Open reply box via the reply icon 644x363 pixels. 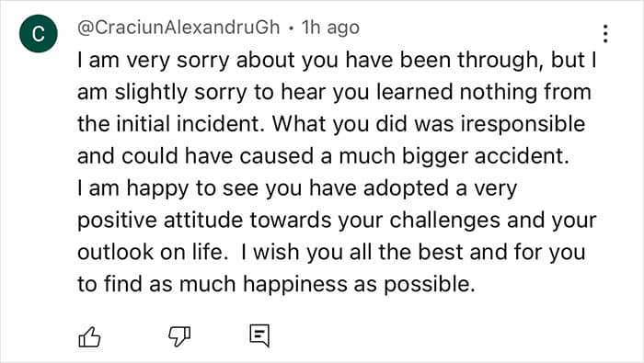[x=259, y=335]
